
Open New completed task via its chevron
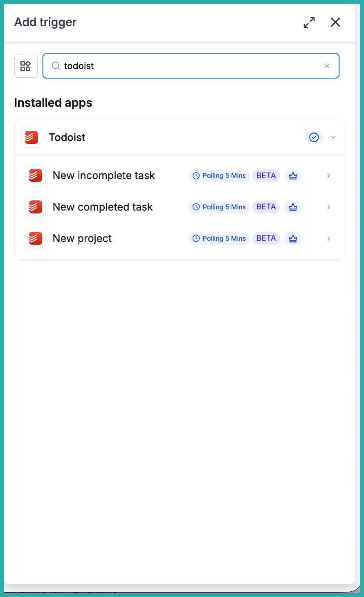tap(329, 207)
